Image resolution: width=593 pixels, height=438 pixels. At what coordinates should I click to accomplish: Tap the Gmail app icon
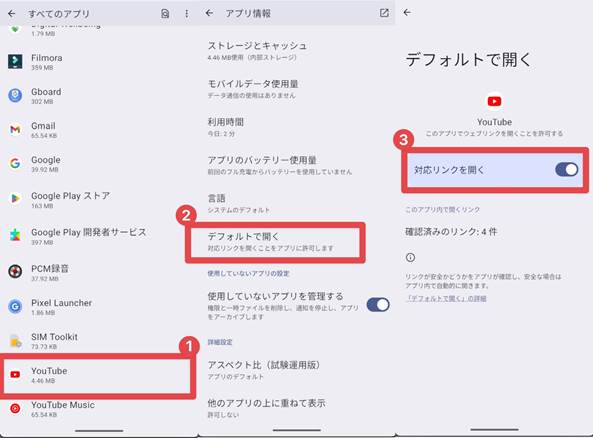pyautogui.click(x=15, y=129)
